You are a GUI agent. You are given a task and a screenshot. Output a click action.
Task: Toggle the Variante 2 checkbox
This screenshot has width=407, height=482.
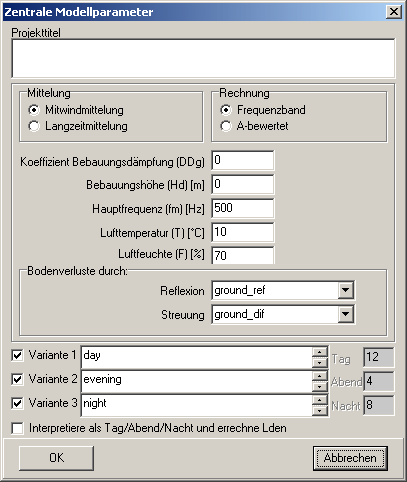click(x=17, y=379)
